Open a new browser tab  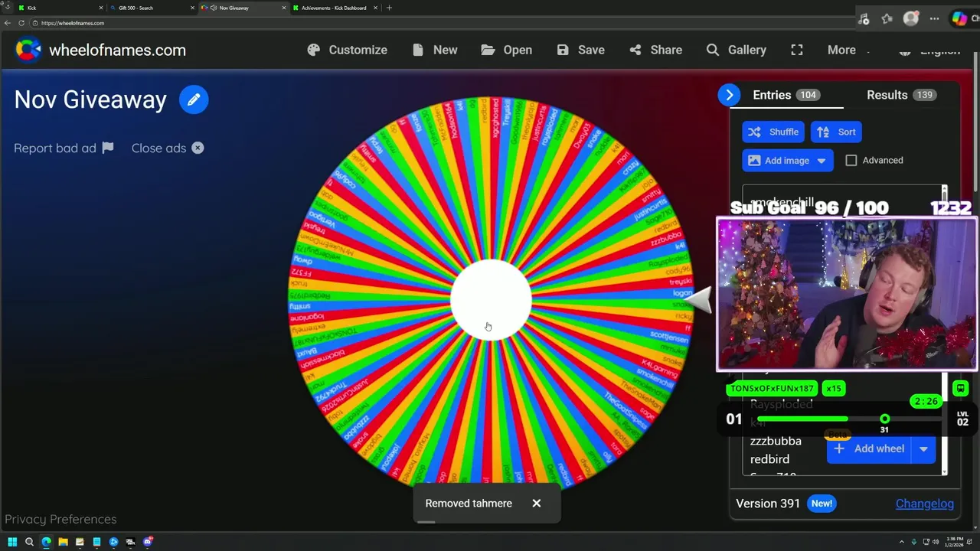(389, 8)
